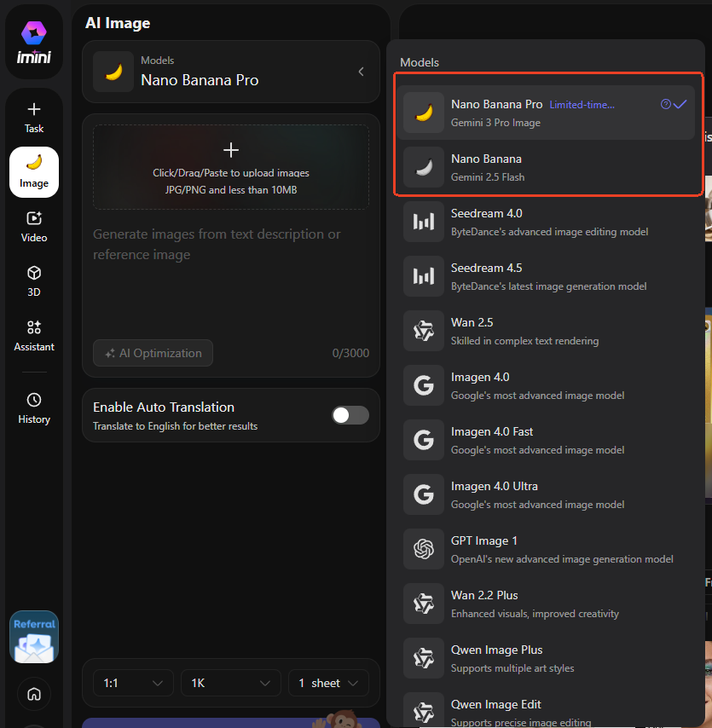Expand the 1K resolution dropdown
The height and width of the screenshot is (728, 712).
click(x=230, y=683)
